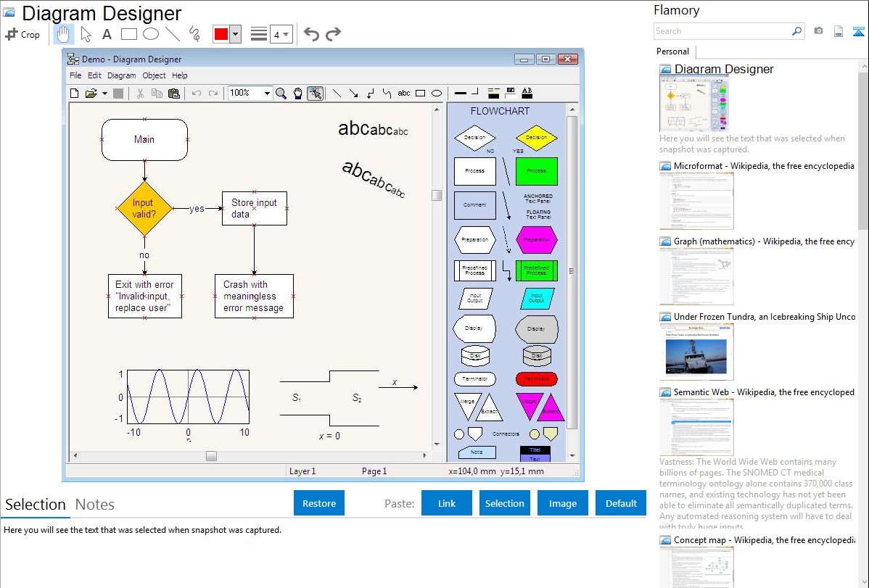
Task: Click the magenta Preparation hexagon template
Action: [x=537, y=240]
